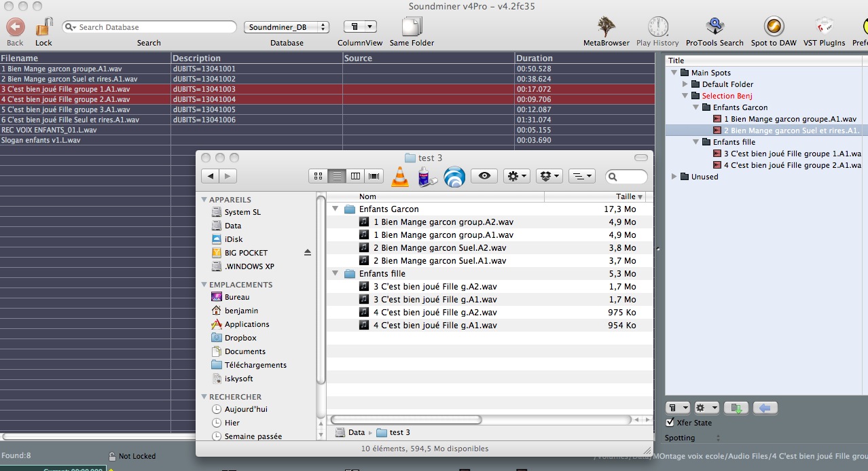Launch ProTools Search icon
The height and width of the screenshot is (471, 868).
tap(714, 27)
